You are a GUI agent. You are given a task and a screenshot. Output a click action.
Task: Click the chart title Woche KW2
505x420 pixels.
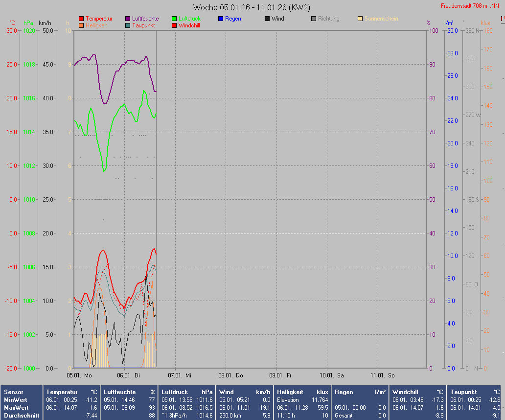click(252, 7)
